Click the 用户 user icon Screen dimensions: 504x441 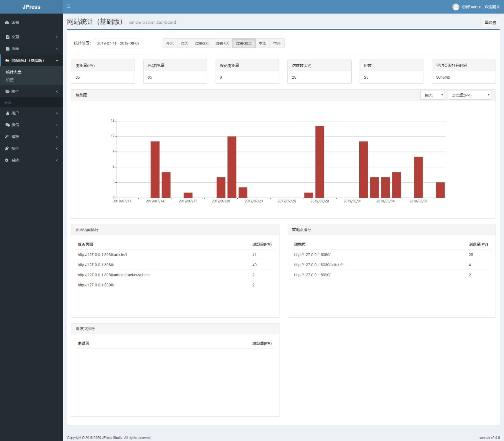tap(8, 113)
